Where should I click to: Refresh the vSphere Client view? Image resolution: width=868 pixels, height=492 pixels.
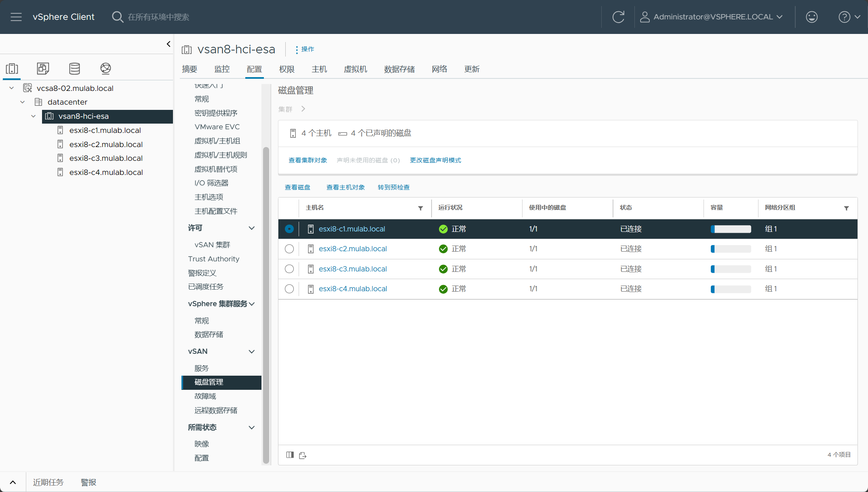[618, 17]
